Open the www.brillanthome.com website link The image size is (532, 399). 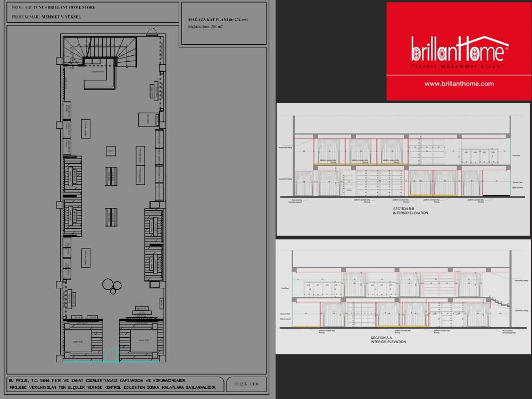coord(459,84)
